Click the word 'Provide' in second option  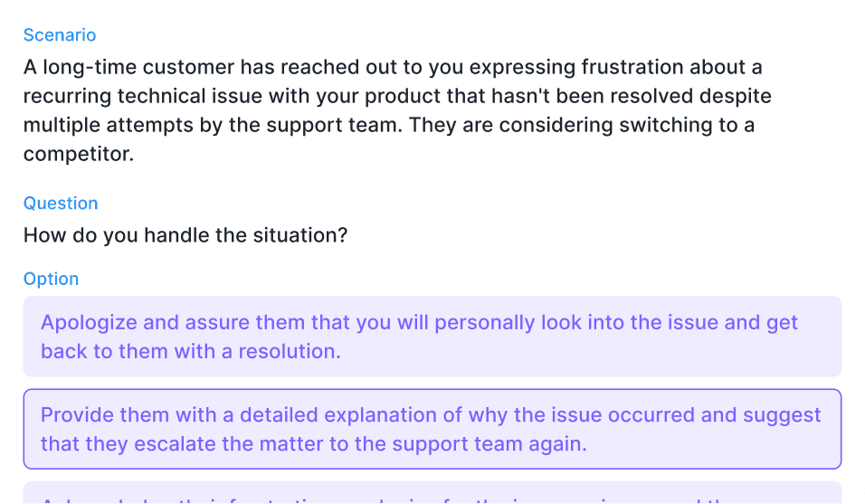77,414
